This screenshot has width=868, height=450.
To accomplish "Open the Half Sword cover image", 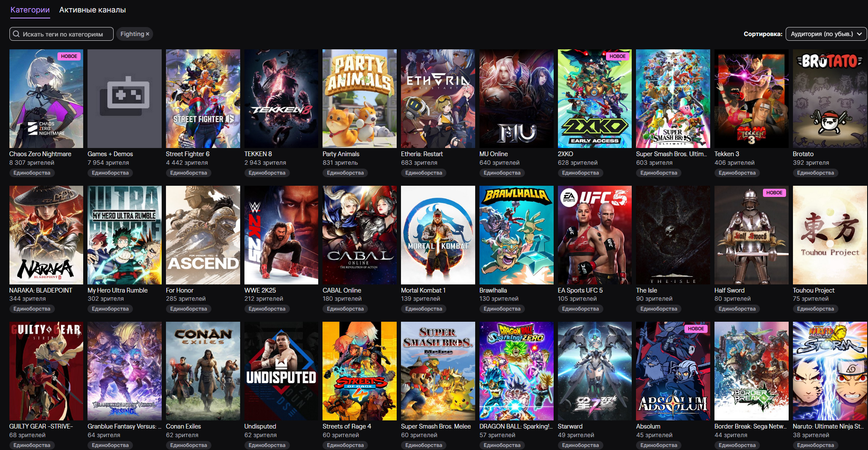I will click(751, 235).
